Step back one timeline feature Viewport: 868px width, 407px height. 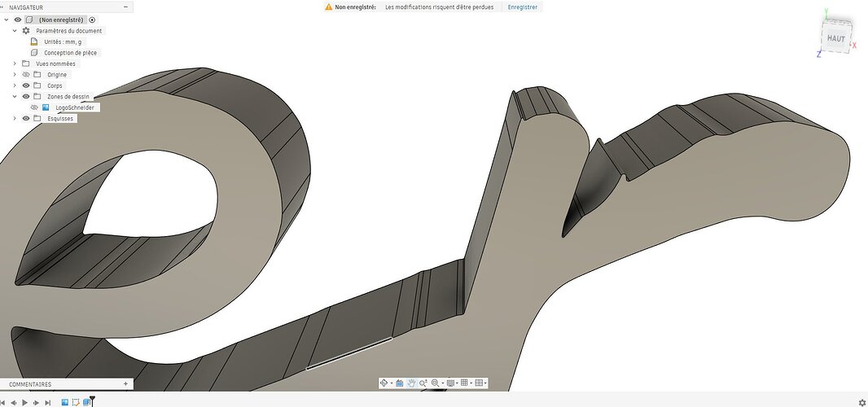coord(14,403)
